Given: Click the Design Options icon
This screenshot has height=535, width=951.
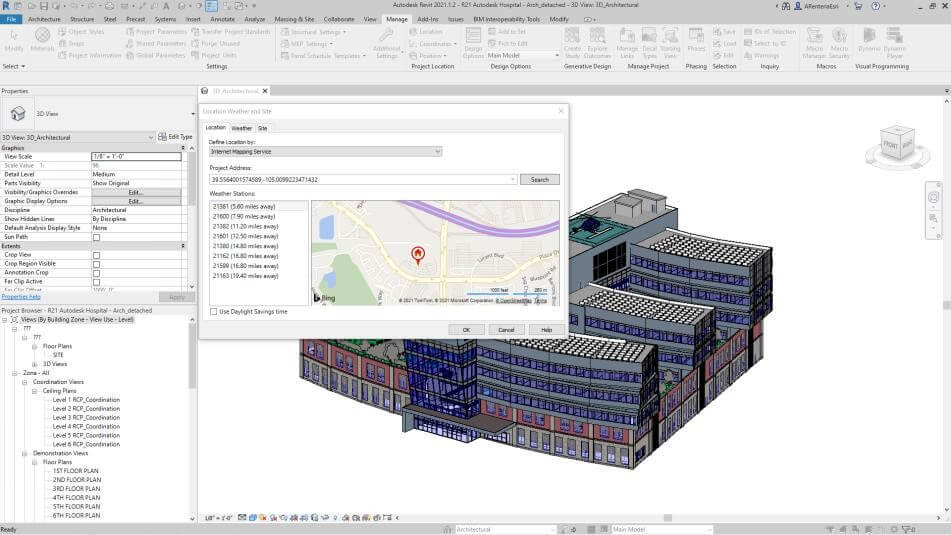Looking at the screenshot, I should point(473,40).
